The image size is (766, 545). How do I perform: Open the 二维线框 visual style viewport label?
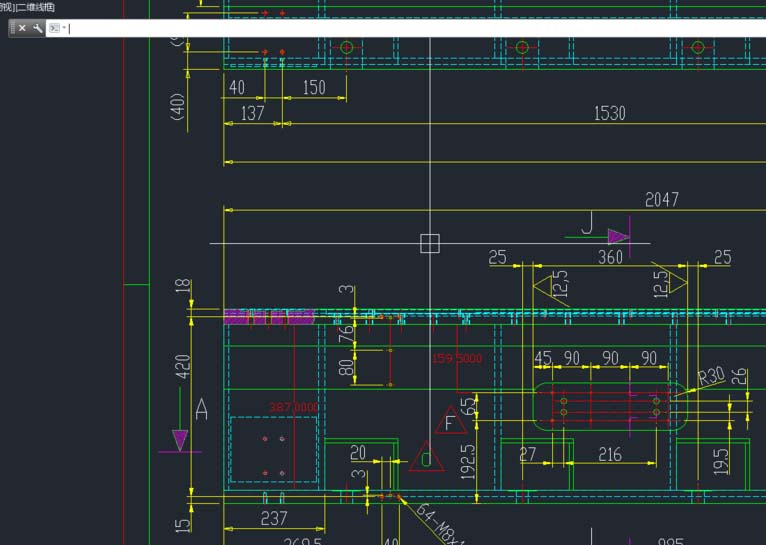(x=36, y=7)
